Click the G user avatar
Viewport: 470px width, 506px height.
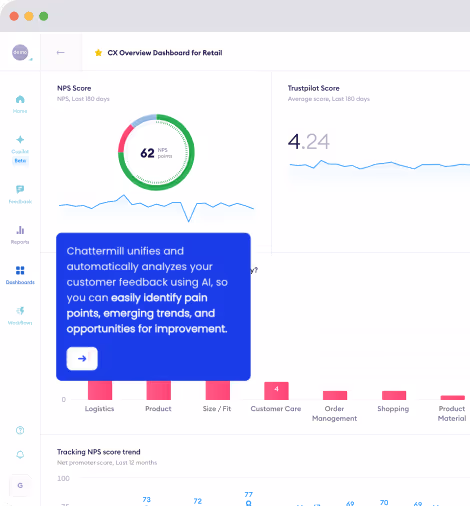point(20,485)
